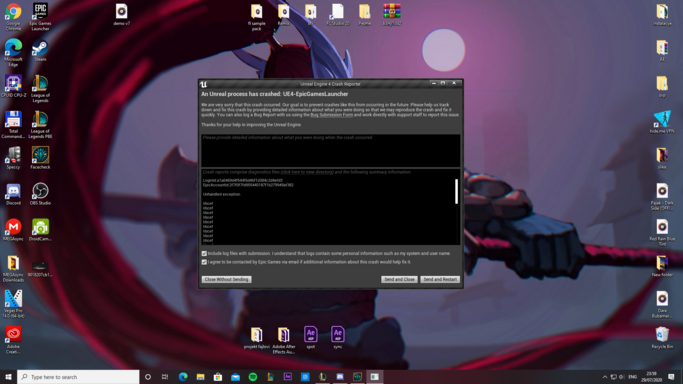Open Spotify from taskbar

pos(253,377)
